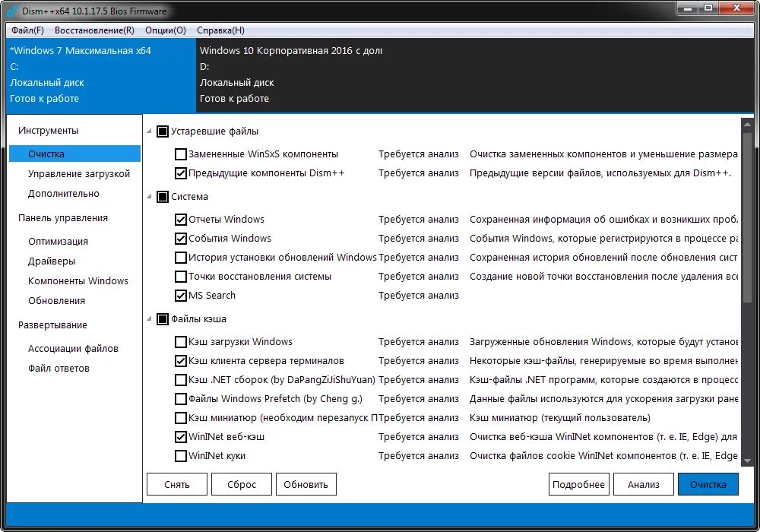Open Управление загрузкой section
Image resolution: width=760 pixels, height=532 pixels.
(79, 173)
